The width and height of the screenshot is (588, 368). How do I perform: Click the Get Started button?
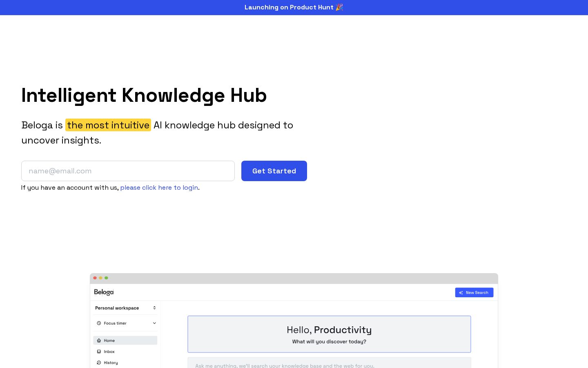pyautogui.click(x=274, y=171)
